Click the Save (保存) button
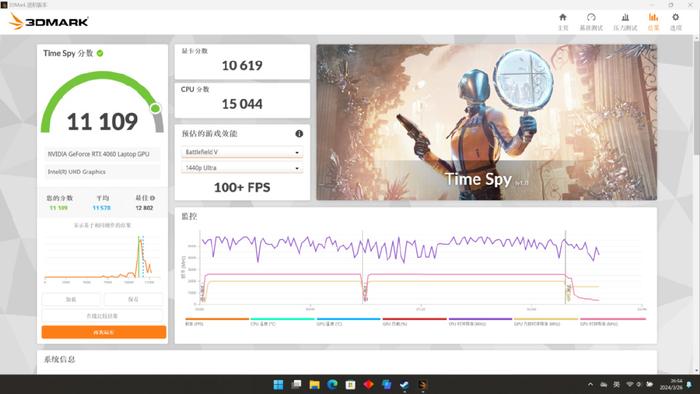This screenshot has width=700, height=394. tap(133, 299)
